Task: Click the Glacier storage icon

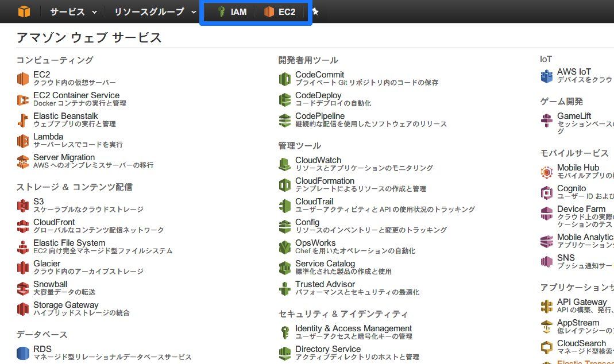Action: (x=23, y=268)
